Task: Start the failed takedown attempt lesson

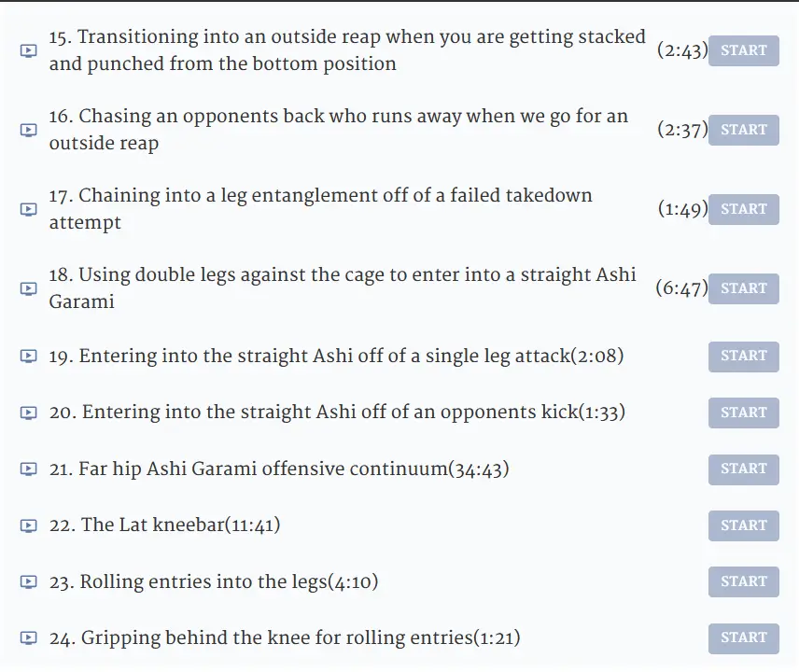Action: pos(743,209)
